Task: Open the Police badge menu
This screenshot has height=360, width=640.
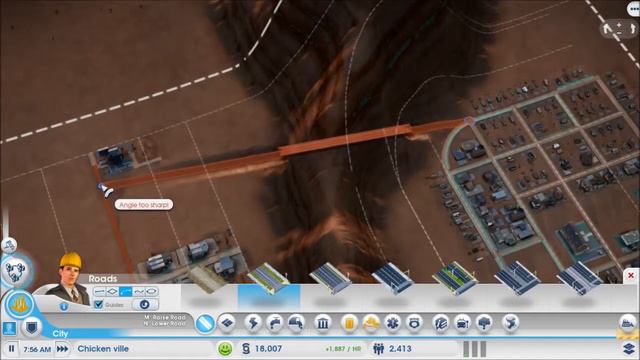Action: pos(414,323)
